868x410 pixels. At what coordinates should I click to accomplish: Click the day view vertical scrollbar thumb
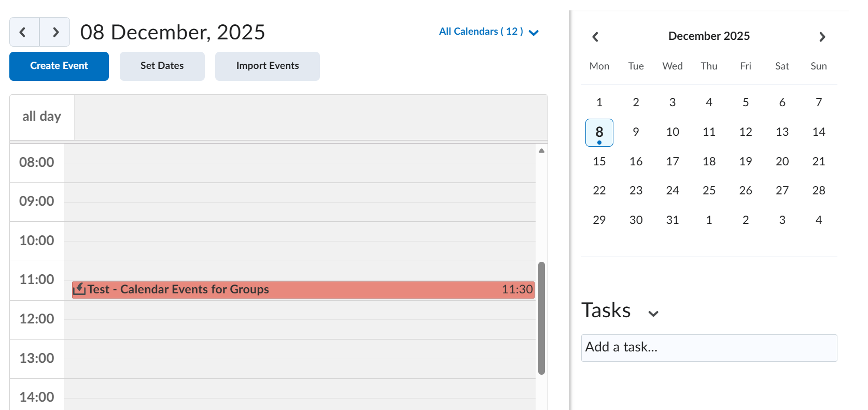point(541,317)
